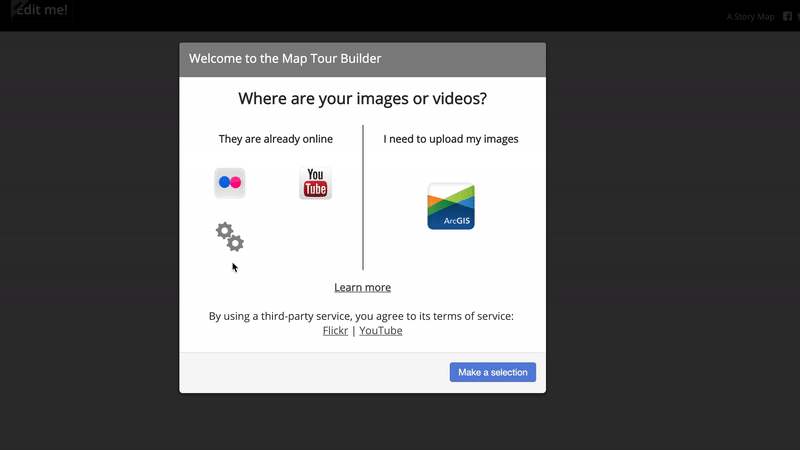Click 'They are already online' label
Screen dimensions: 800x450
click(276, 139)
